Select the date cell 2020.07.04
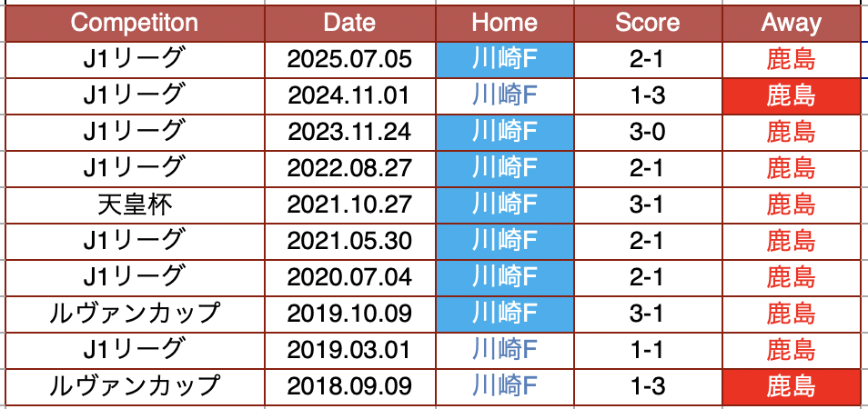This screenshot has width=868, height=409. [x=349, y=277]
